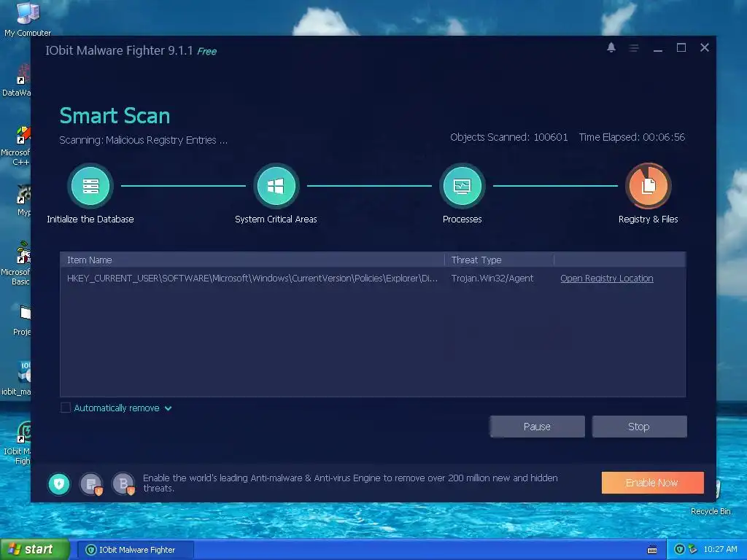Maximize the IObit Malware Fighter window

point(681,47)
